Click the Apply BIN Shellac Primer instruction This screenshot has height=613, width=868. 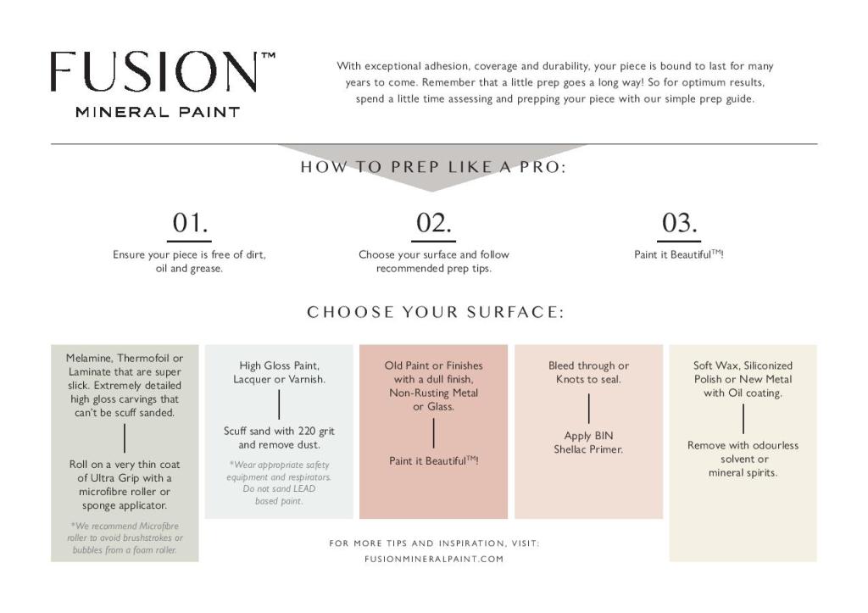point(588,443)
